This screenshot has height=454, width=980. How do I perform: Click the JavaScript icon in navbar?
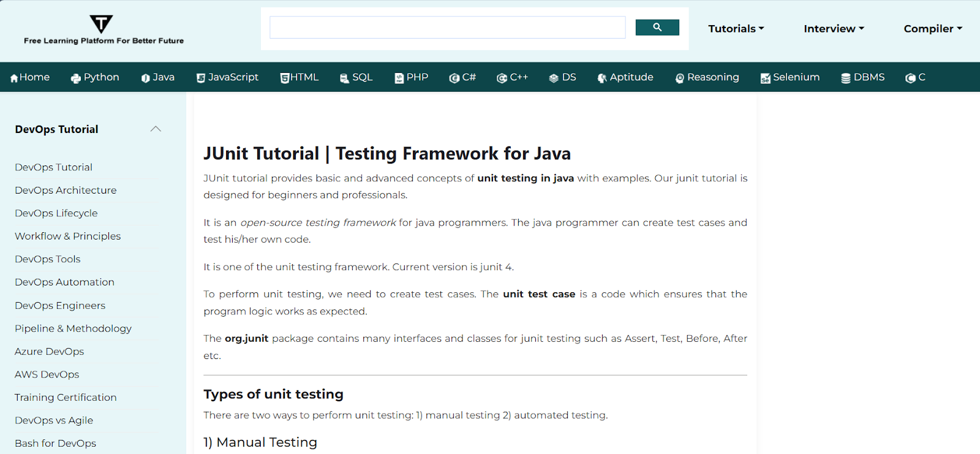pos(200,78)
